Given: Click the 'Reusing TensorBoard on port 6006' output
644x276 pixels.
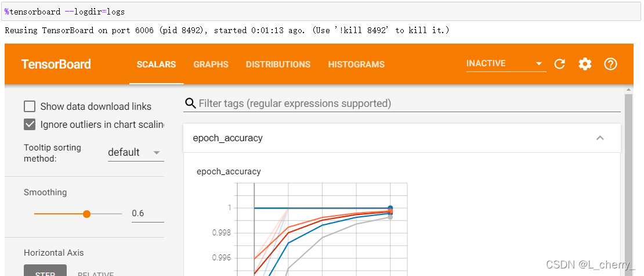Looking at the screenshot, I should click(227, 30).
